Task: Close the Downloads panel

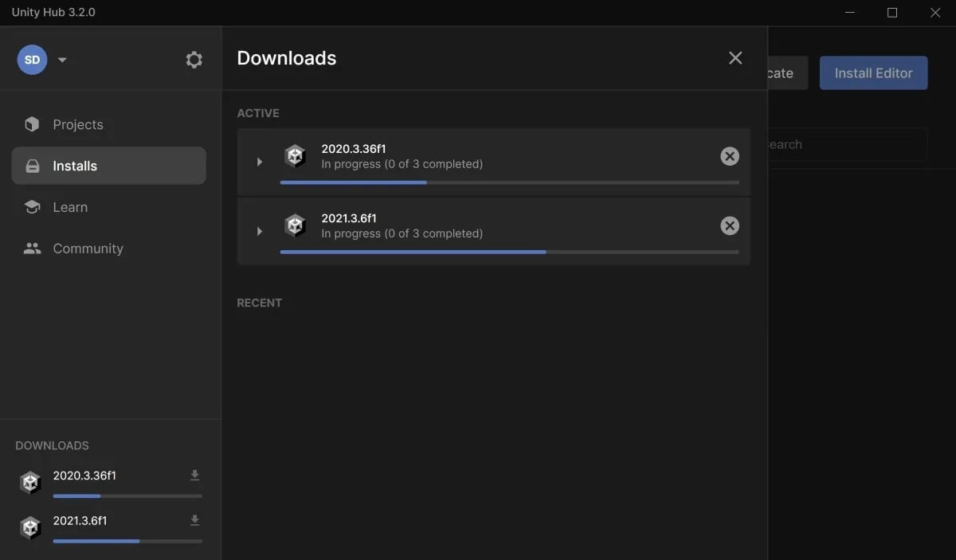Action: [735, 57]
